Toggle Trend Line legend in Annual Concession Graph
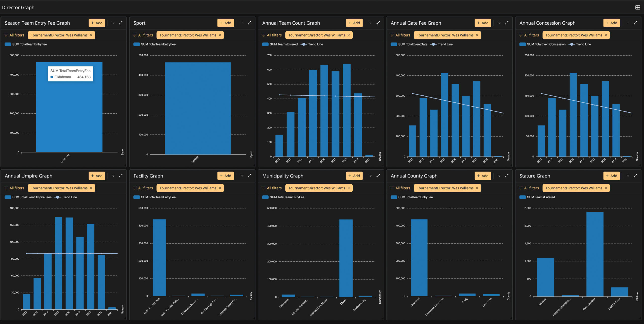 point(580,44)
